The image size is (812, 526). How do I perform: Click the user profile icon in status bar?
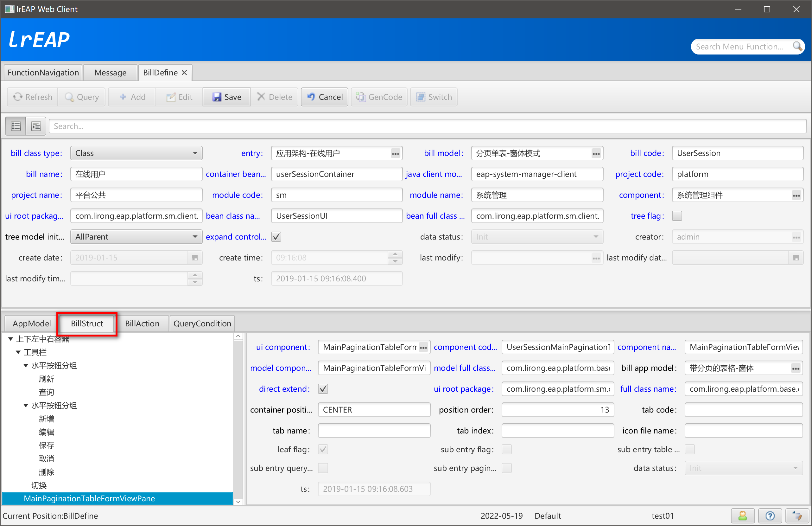742,516
